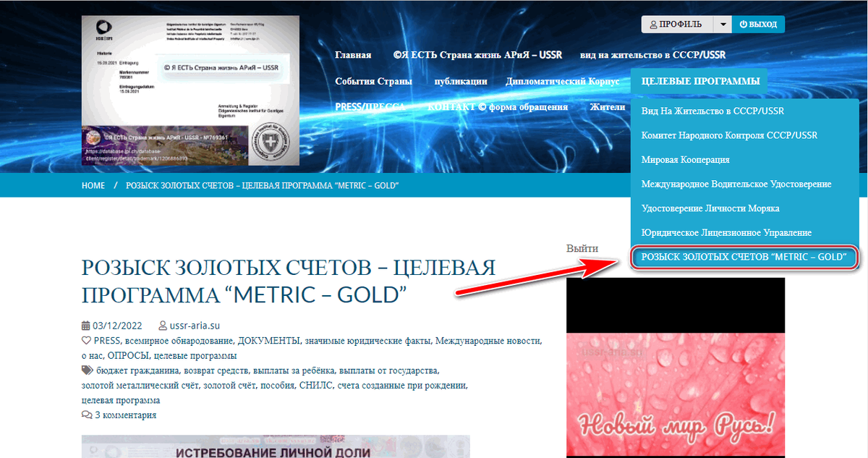Open ©Я ЕСТЬ Страна жизнь АРиЯ – USSR menu

(477, 55)
